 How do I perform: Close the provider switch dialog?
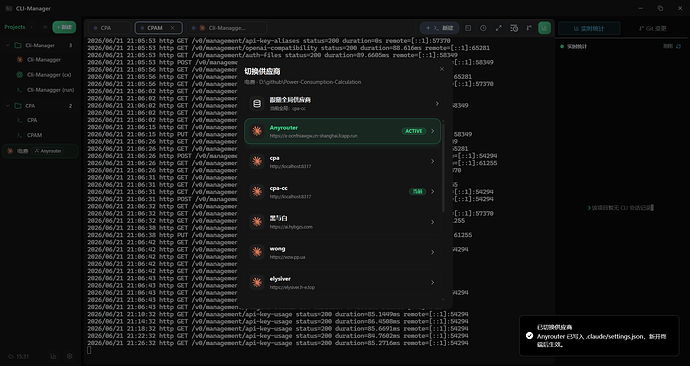[442, 69]
